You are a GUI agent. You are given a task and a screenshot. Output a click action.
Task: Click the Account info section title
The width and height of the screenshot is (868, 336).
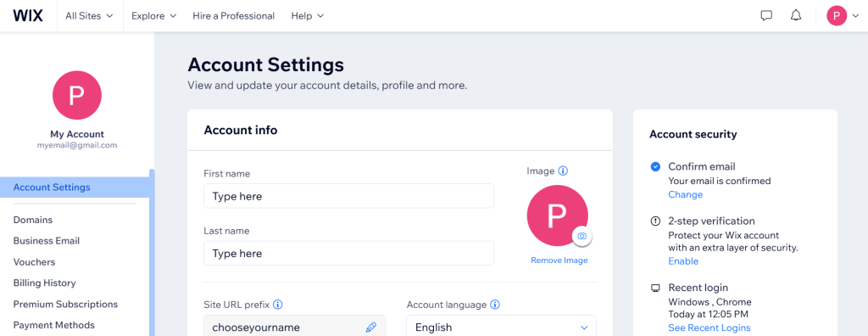(241, 131)
